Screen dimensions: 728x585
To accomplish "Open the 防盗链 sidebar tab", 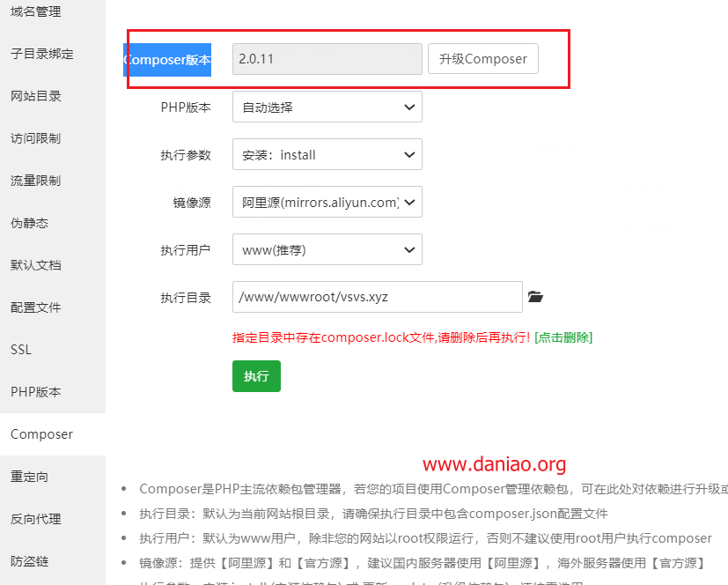I will tap(30, 561).
